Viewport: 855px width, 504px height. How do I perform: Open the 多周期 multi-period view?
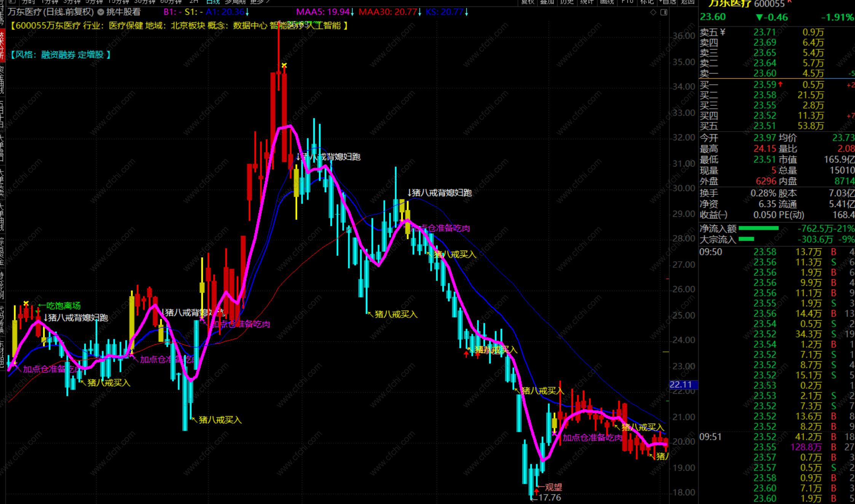point(235,2)
